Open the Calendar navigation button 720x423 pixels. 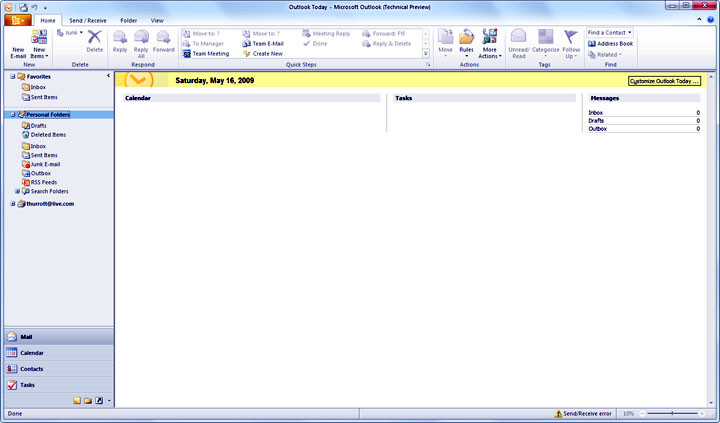pos(59,353)
